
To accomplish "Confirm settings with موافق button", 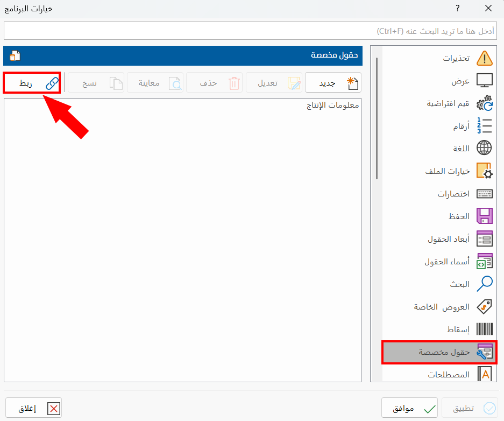I will 409,408.
